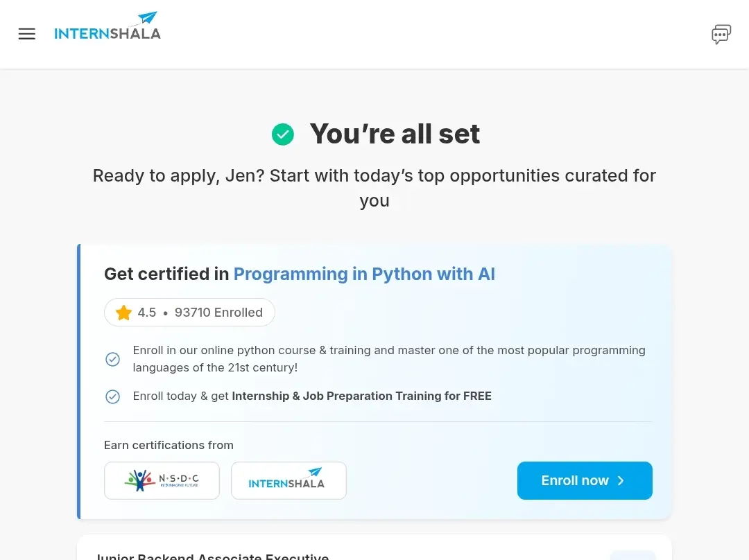This screenshot has width=749, height=560.
Task: Click the first blue circled checkmark bullet
Action: (113, 359)
